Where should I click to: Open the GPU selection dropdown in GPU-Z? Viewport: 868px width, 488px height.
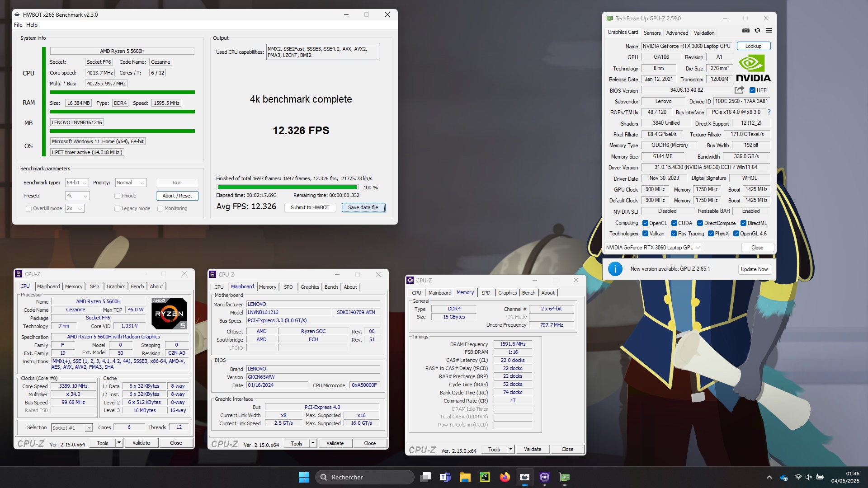tap(653, 248)
